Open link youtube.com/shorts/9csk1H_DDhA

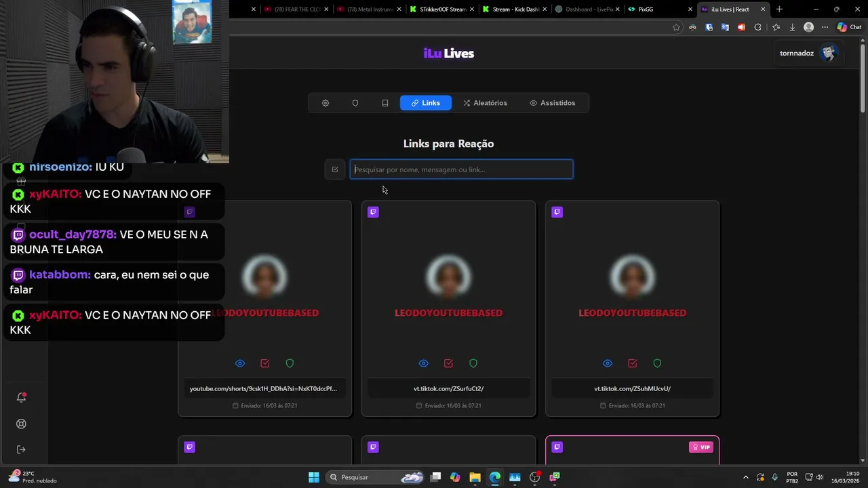click(264, 388)
